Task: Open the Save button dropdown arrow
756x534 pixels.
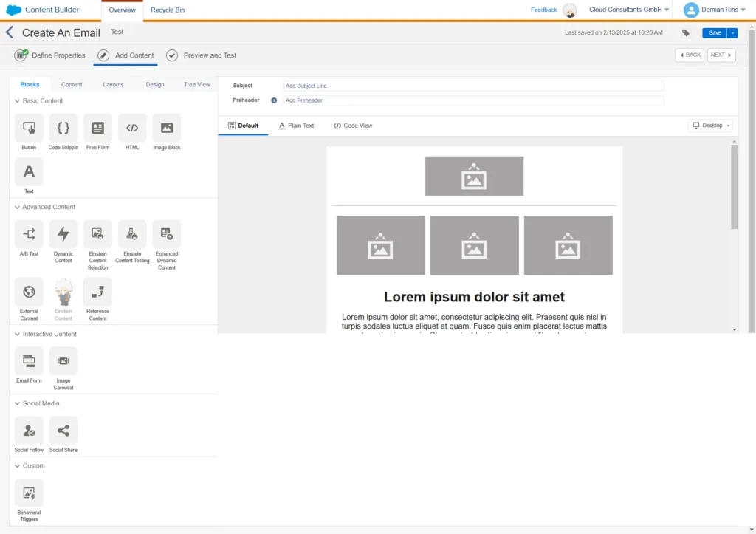Action: click(x=732, y=33)
